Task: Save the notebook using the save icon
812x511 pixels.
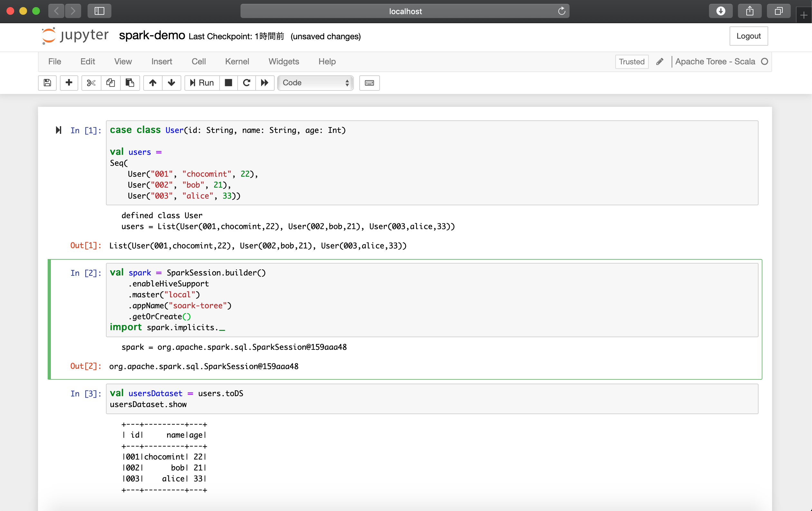Action: pos(47,83)
